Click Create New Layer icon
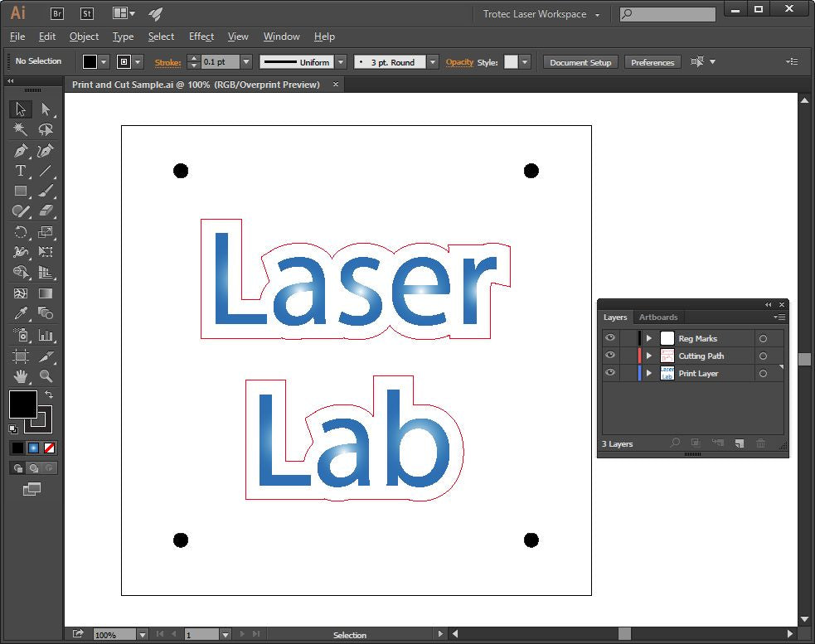The width and height of the screenshot is (815, 644). (x=740, y=444)
